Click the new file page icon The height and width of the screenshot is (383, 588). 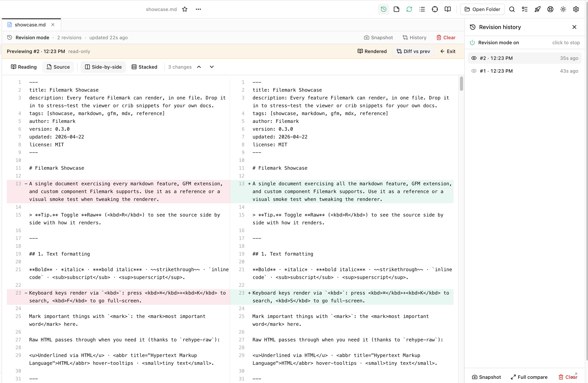coord(396,9)
